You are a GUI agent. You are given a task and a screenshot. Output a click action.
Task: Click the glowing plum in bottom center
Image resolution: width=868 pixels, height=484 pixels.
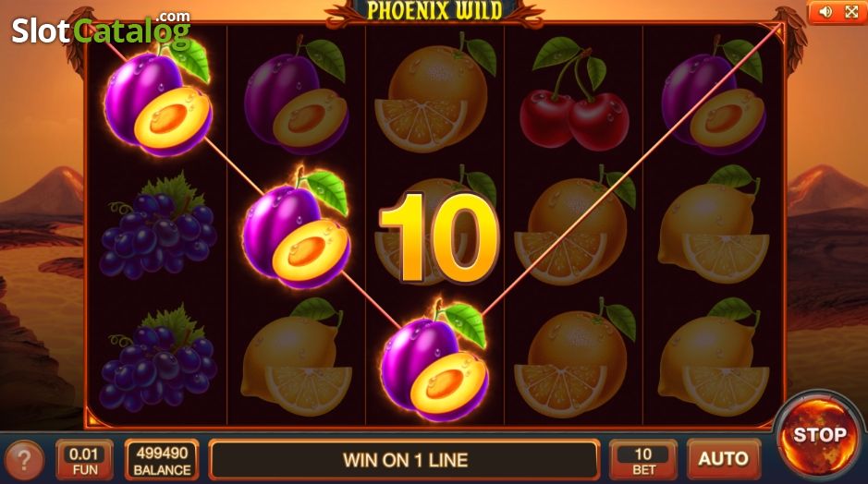(x=435, y=359)
